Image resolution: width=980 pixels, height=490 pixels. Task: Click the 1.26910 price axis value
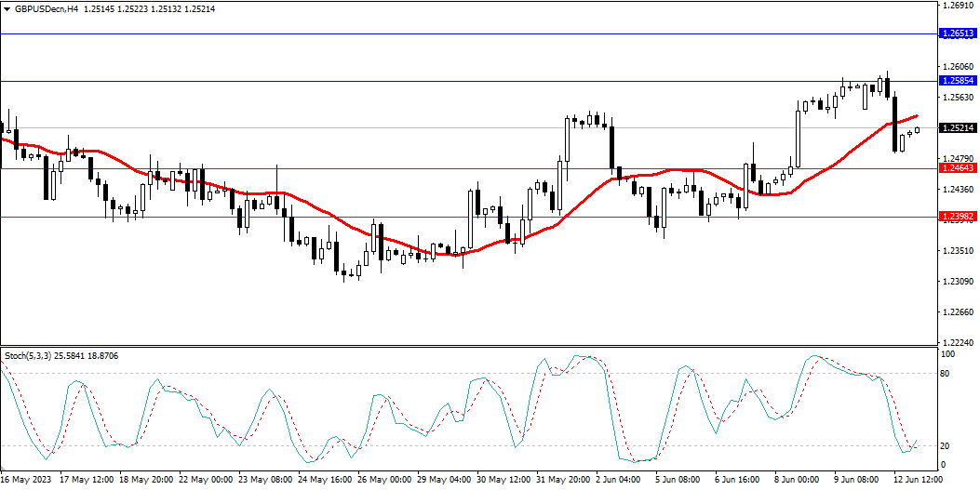click(957, 6)
